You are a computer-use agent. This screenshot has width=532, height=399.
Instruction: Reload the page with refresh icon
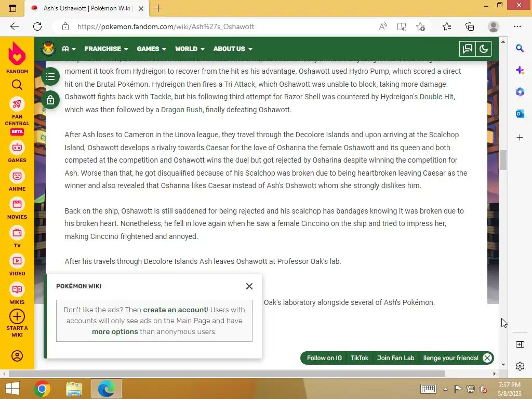[x=37, y=26]
